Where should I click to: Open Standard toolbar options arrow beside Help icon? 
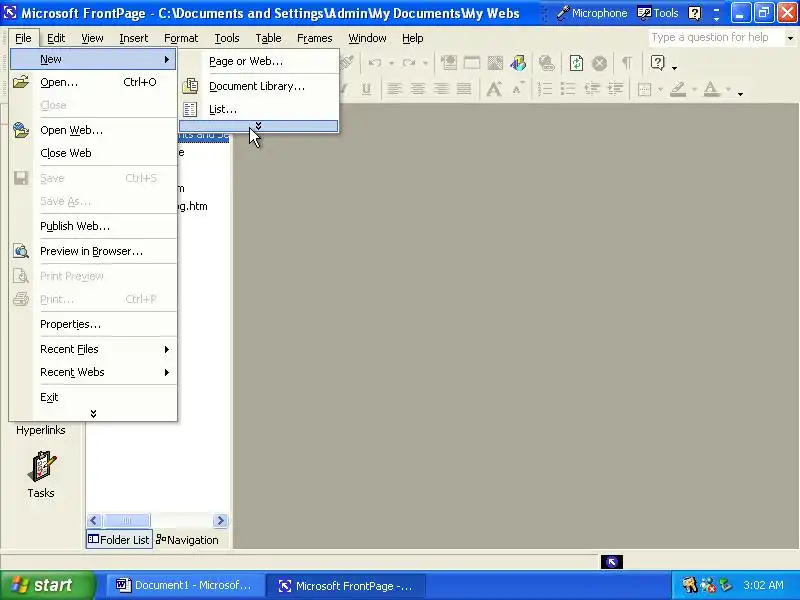674,67
